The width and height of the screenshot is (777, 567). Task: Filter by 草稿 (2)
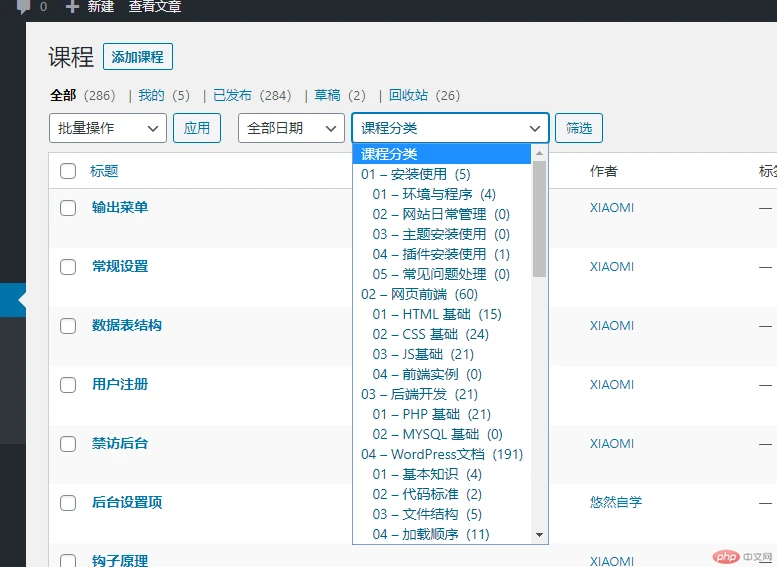tap(340, 95)
